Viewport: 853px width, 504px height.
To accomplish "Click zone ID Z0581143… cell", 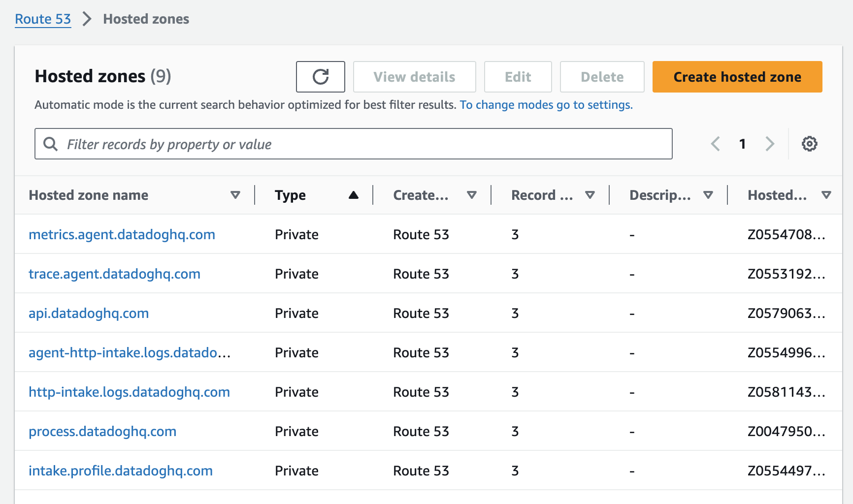I will 787,392.
